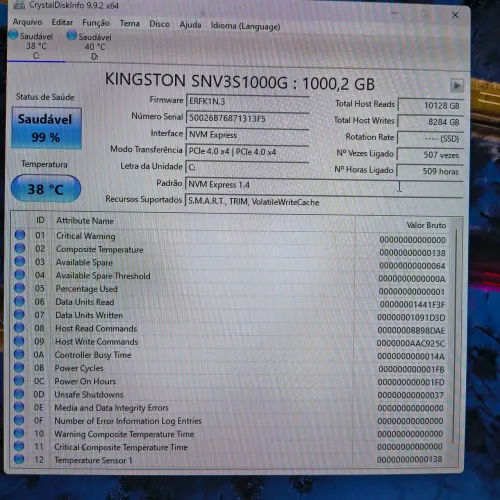
Task: Select the Unsafe Shutdowns attribute name
Action: click(89, 394)
